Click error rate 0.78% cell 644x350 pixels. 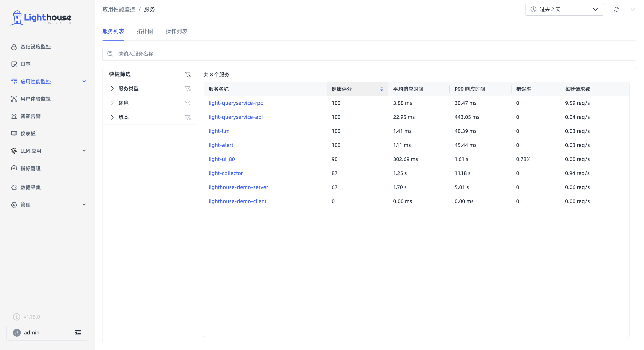pyautogui.click(x=523, y=159)
